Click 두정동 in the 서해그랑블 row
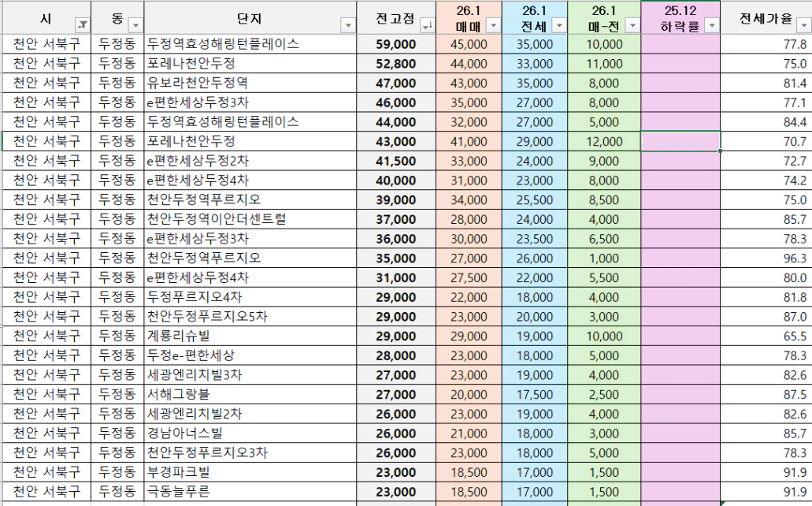Image resolution: width=812 pixels, height=506 pixels. pyautogui.click(x=117, y=394)
